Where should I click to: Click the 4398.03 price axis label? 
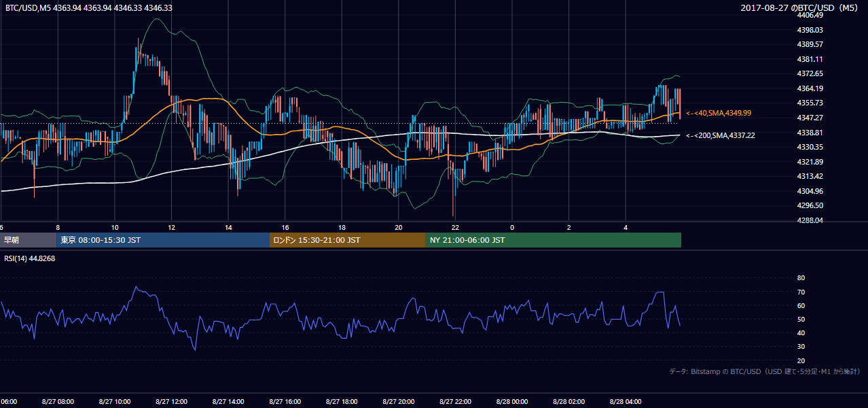810,30
